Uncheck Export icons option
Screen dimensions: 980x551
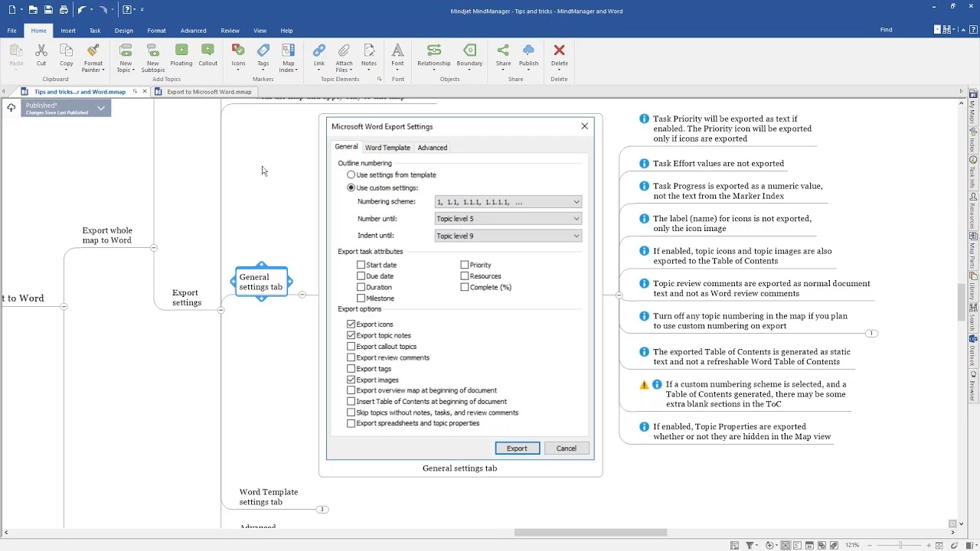click(x=351, y=324)
